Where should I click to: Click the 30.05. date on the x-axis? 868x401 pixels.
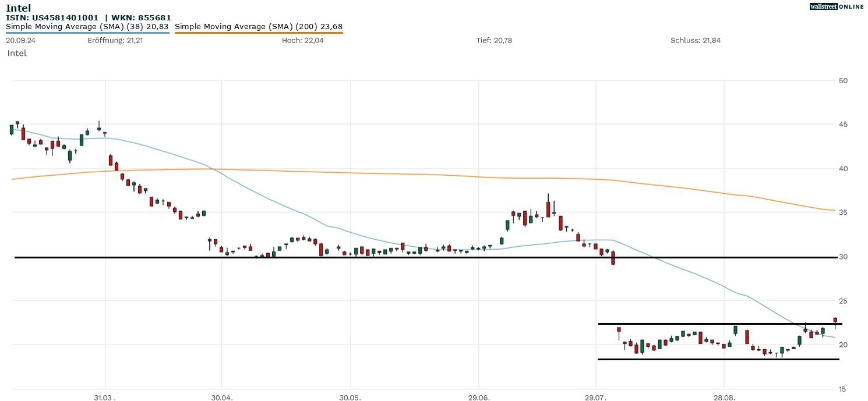[x=350, y=398]
